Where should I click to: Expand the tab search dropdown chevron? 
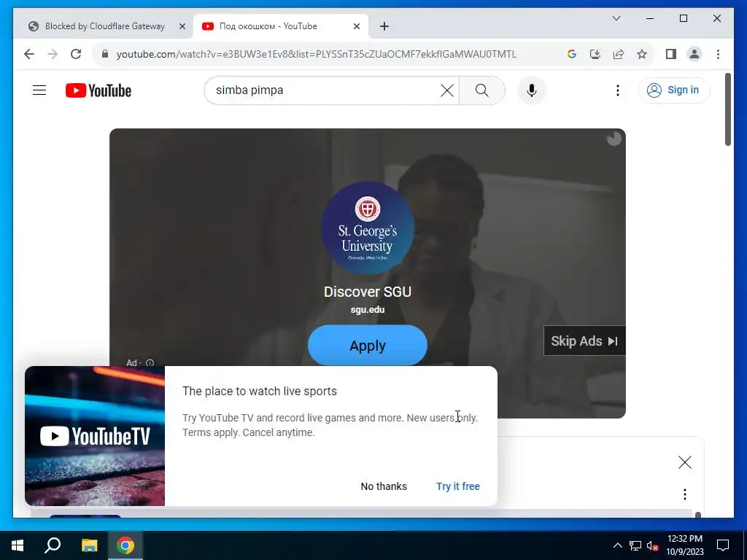616,18
